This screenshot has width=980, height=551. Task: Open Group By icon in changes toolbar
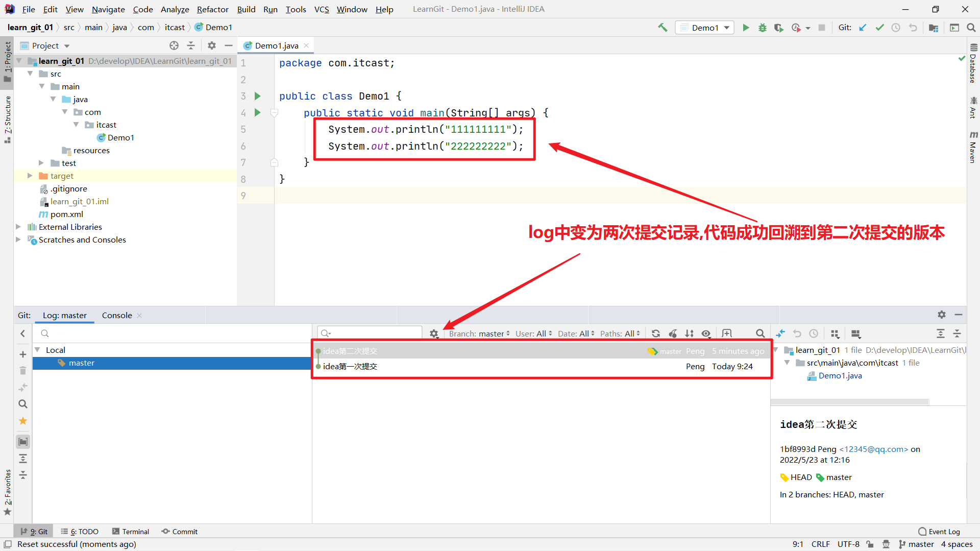pyautogui.click(x=835, y=333)
